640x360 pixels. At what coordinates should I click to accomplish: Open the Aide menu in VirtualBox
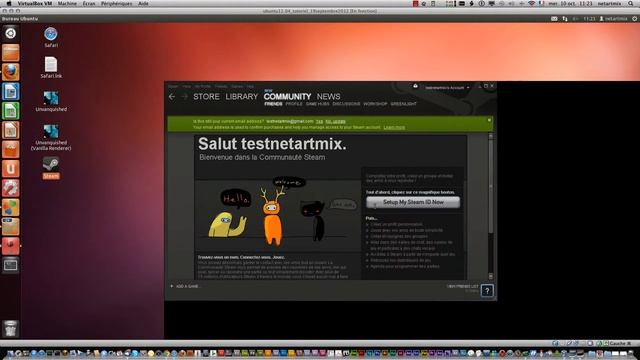click(x=143, y=4)
